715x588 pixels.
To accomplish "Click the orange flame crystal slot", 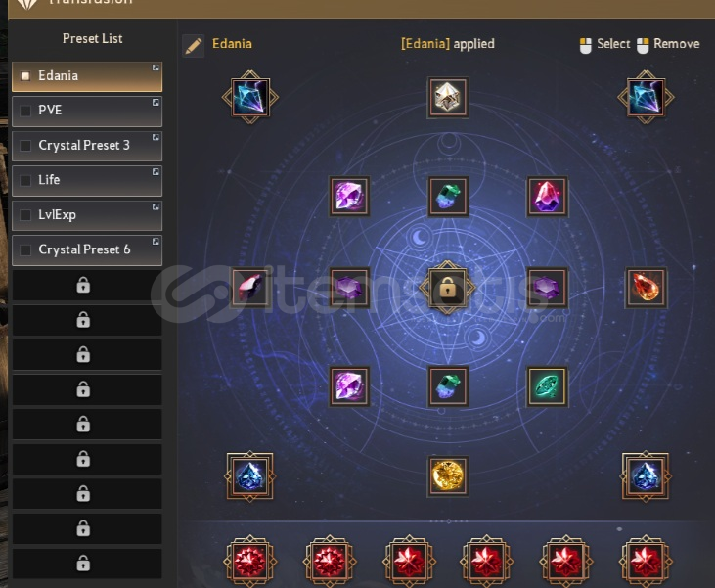I will click(646, 288).
